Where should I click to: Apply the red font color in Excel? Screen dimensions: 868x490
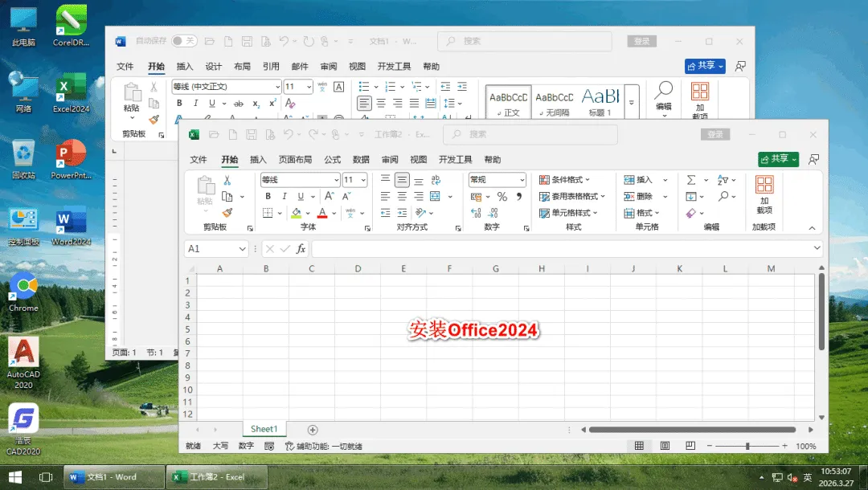click(322, 213)
